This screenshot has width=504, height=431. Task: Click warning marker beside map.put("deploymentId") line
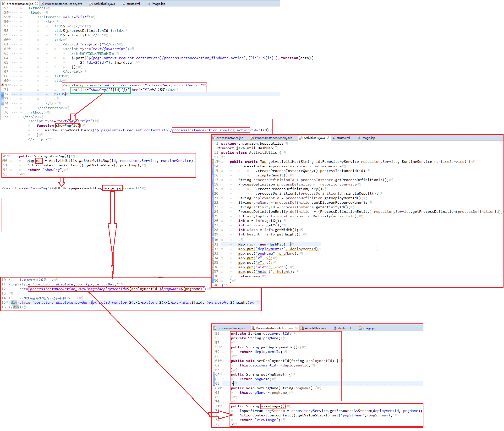click(x=213, y=249)
